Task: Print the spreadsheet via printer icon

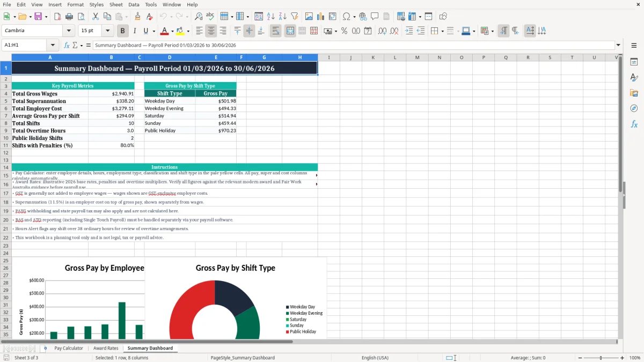Action: (69, 17)
